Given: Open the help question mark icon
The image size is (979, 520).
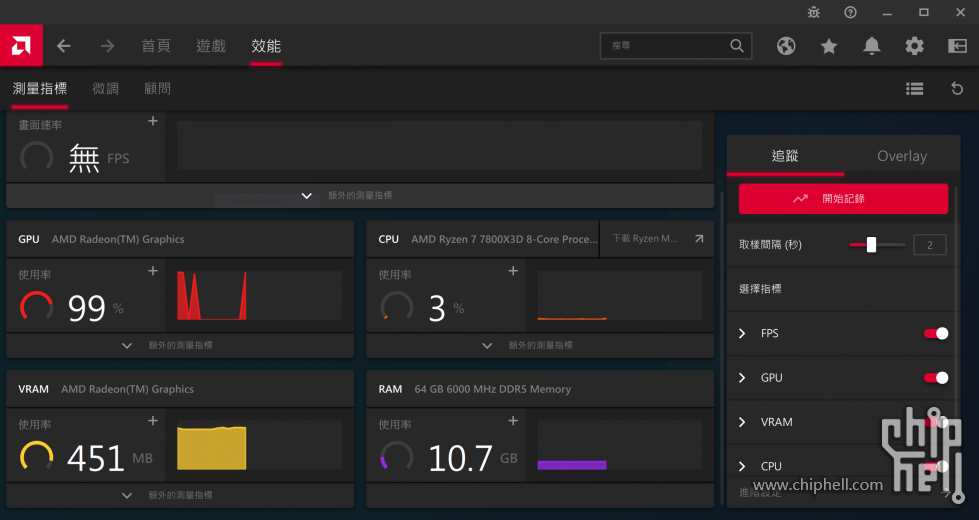Looking at the screenshot, I should click(850, 12).
